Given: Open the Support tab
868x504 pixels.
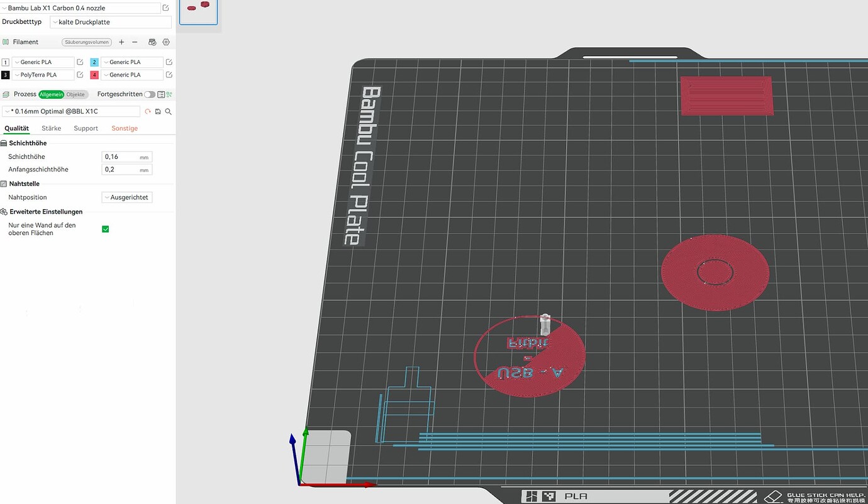Looking at the screenshot, I should [x=86, y=128].
